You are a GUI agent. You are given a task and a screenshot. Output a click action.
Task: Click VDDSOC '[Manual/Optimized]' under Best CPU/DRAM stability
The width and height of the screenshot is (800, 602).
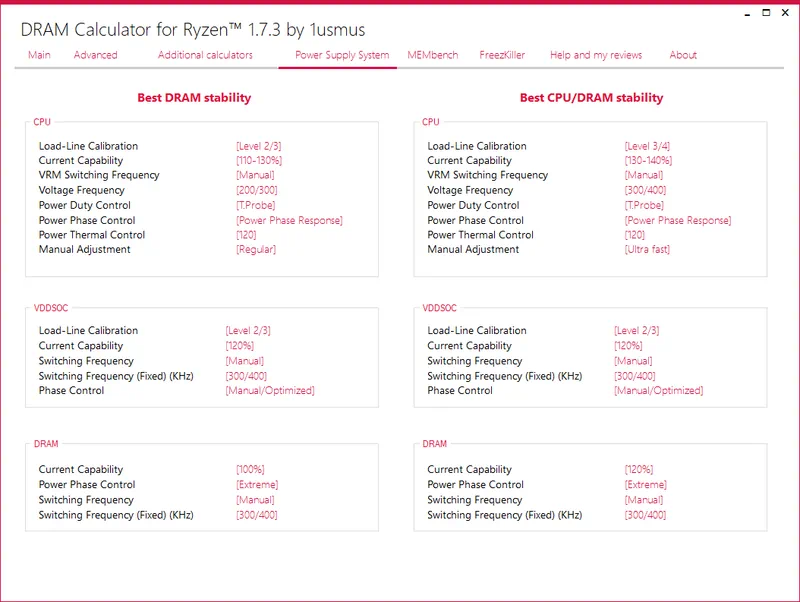tap(659, 390)
